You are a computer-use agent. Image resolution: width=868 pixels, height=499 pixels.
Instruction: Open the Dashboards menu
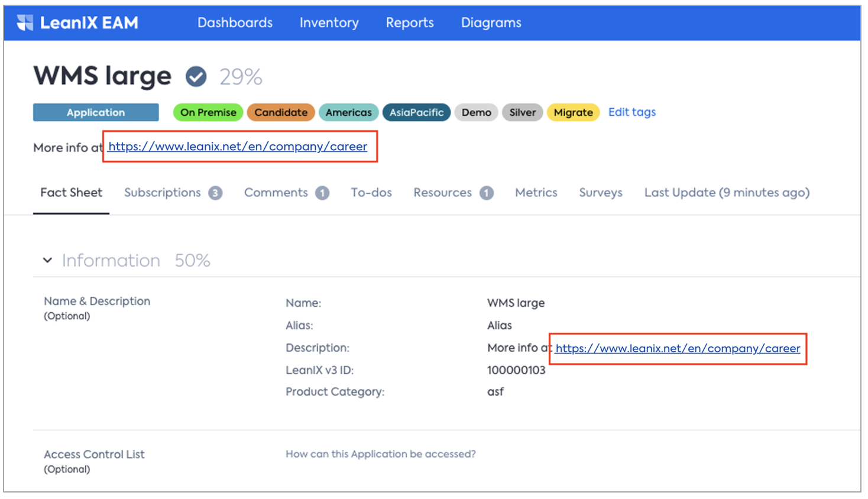tap(235, 22)
